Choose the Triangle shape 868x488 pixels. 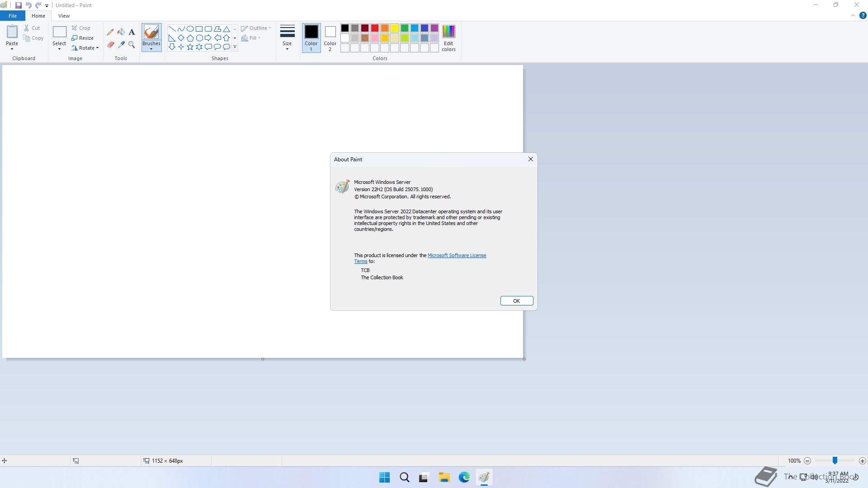226,28
